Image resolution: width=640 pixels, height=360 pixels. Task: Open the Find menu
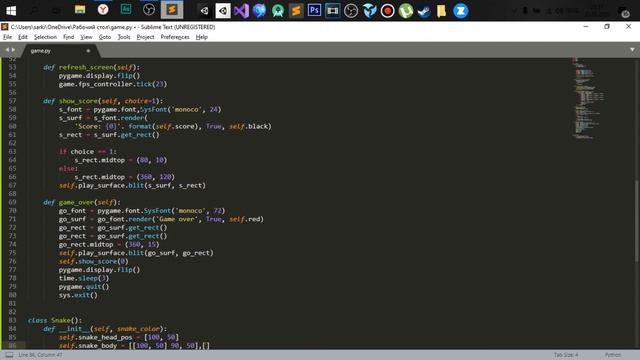(69, 37)
